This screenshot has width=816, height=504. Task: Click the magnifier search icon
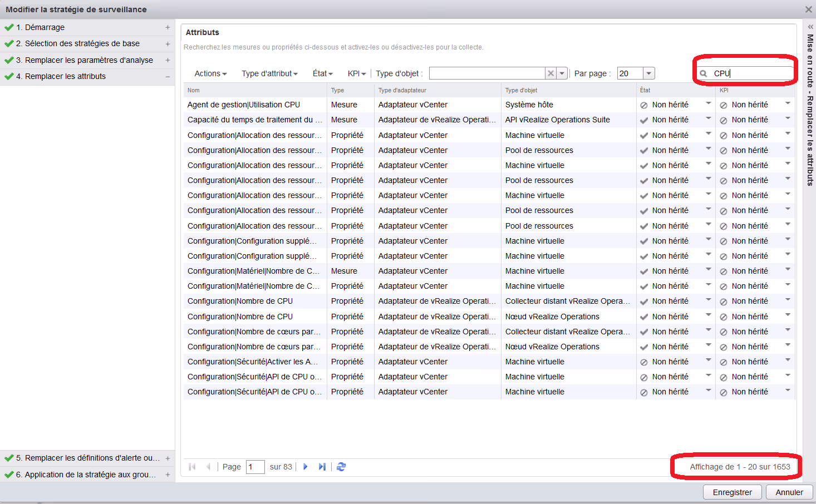pos(704,73)
